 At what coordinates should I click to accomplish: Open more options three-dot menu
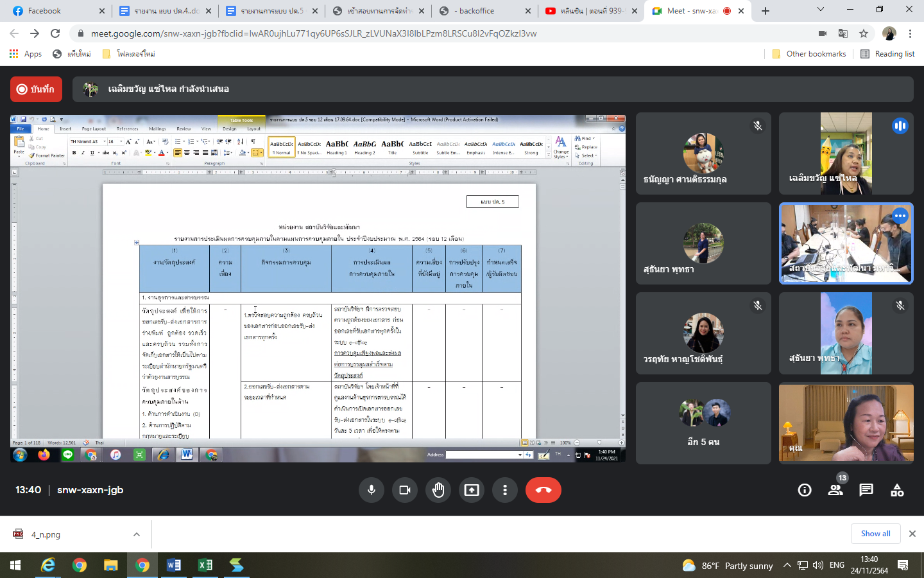[x=505, y=490]
